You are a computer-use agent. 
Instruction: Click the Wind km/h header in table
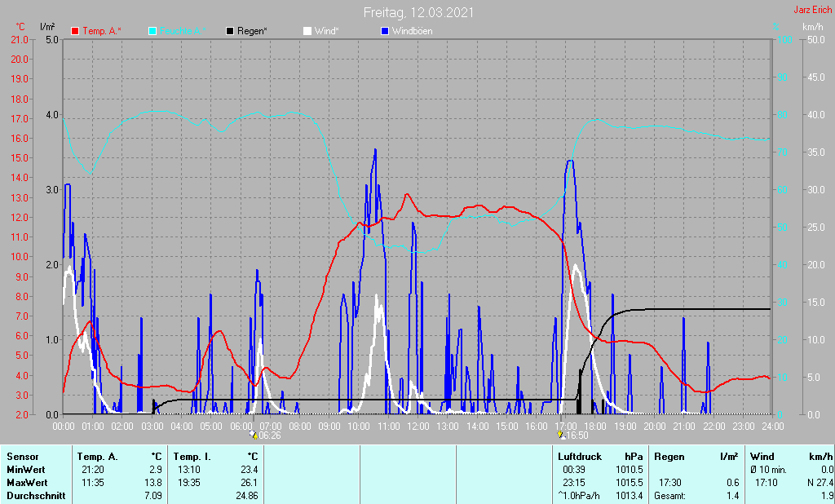point(791,457)
